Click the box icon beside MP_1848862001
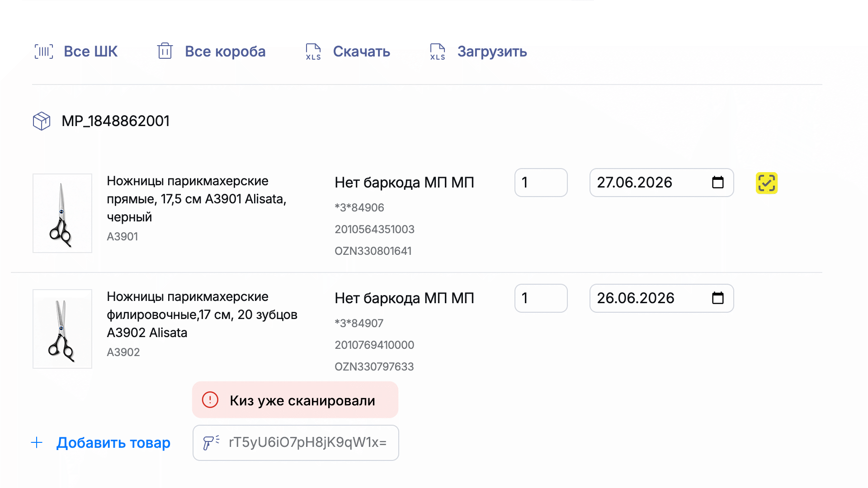 [x=42, y=121]
